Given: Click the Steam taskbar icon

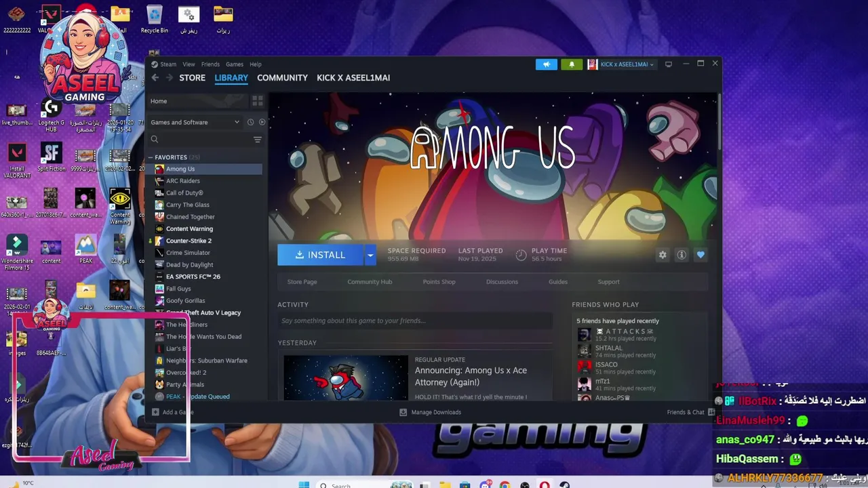Looking at the screenshot, I should [564, 485].
